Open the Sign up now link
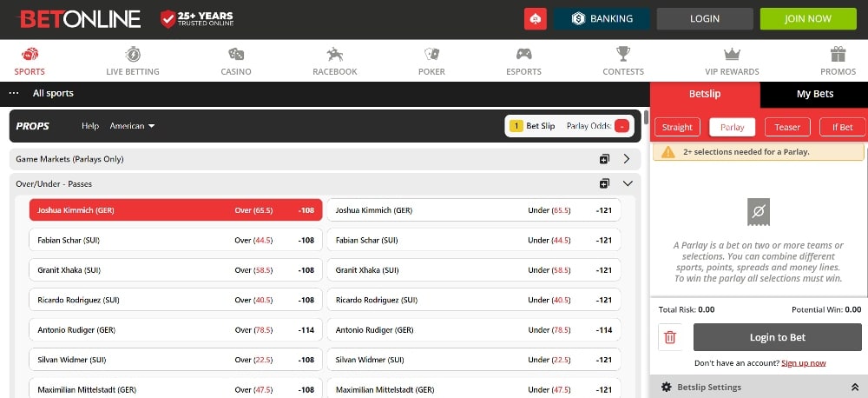Image resolution: width=868 pixels, height=398 pixels. 803,363
